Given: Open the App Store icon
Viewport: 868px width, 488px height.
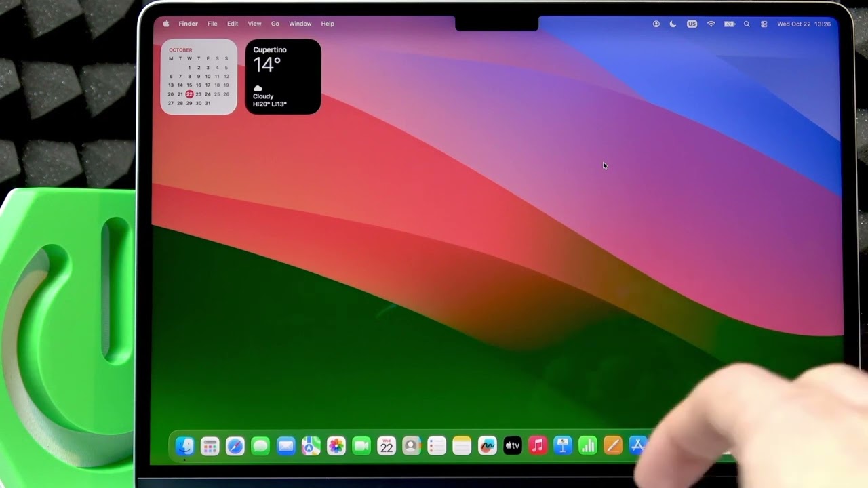Looking at the screenshot, I should tap(637, 445).
